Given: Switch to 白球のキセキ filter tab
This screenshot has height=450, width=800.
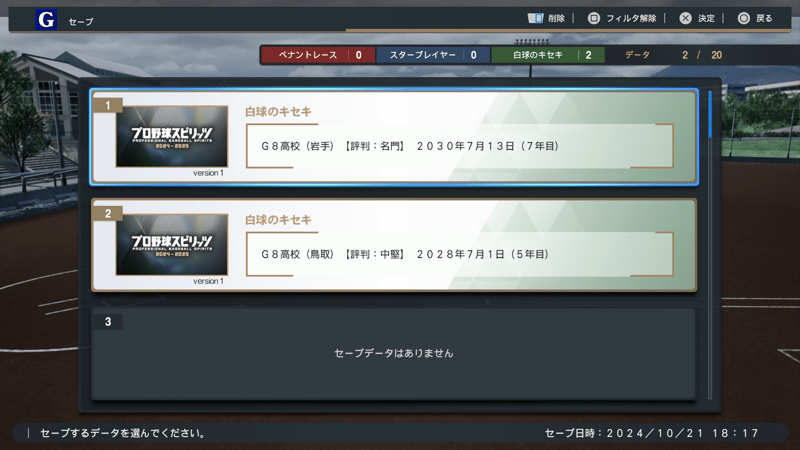Looking at the screenshot, I should tap(548, 55).
